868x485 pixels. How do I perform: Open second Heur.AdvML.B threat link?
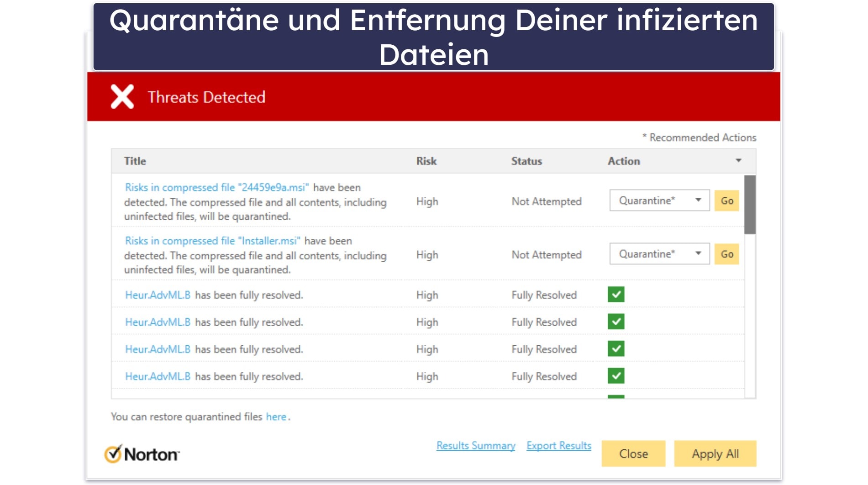tap(158, 322)
